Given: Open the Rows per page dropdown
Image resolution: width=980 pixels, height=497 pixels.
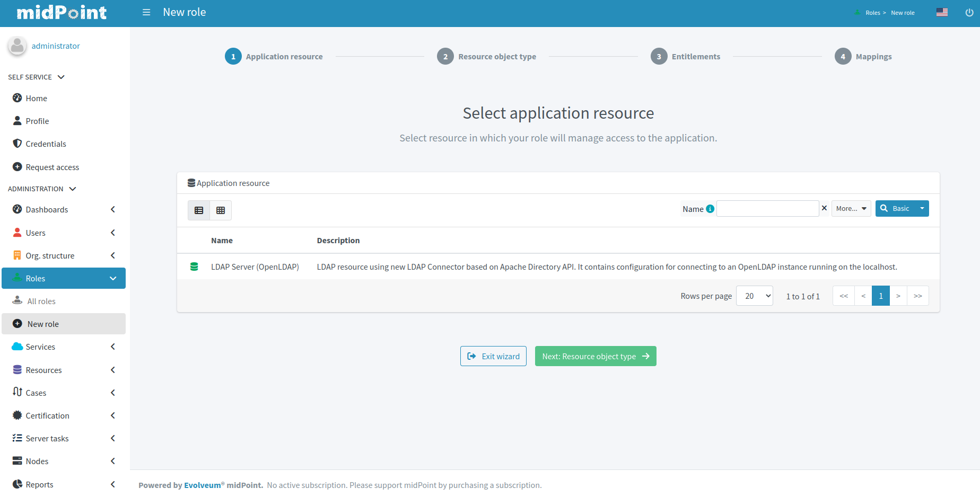Looking at the screenshot, I should click(x=754, y=296).
